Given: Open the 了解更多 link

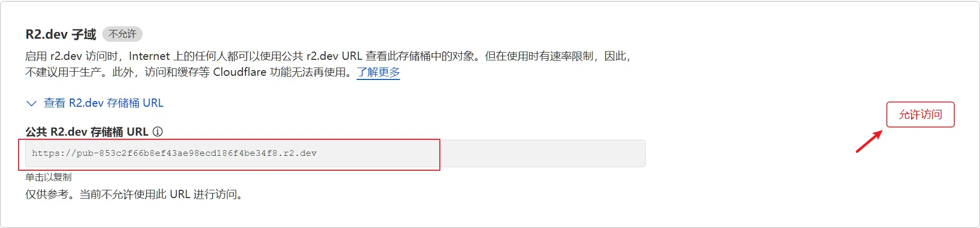Looking at the screenshot, I should [378, 72].
